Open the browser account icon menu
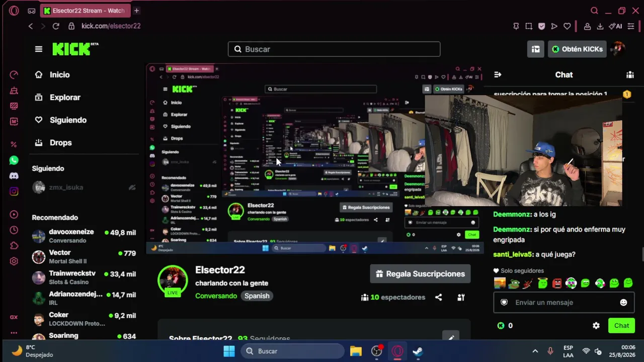Viewport: 644px width, 362px height. coord(587,26)
